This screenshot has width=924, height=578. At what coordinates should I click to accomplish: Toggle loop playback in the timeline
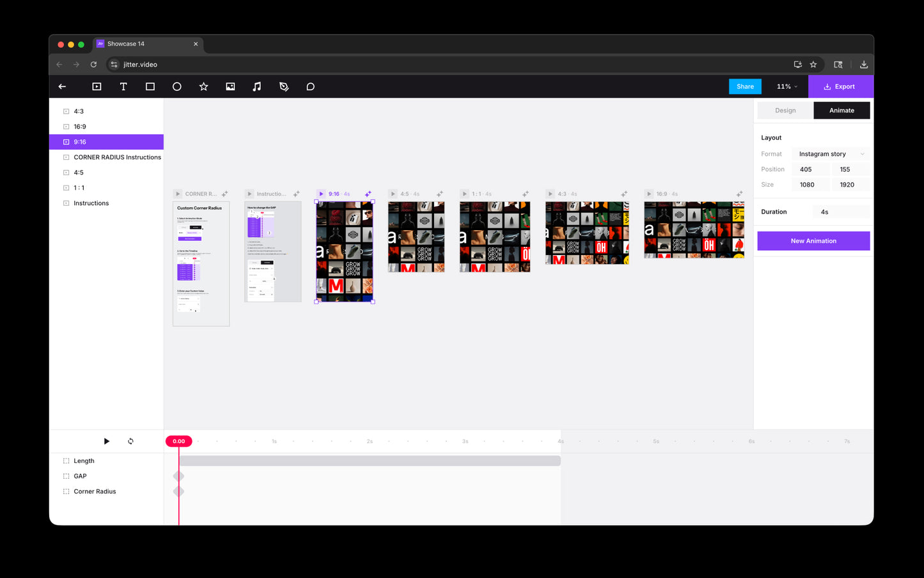click(x=130, y=441)
